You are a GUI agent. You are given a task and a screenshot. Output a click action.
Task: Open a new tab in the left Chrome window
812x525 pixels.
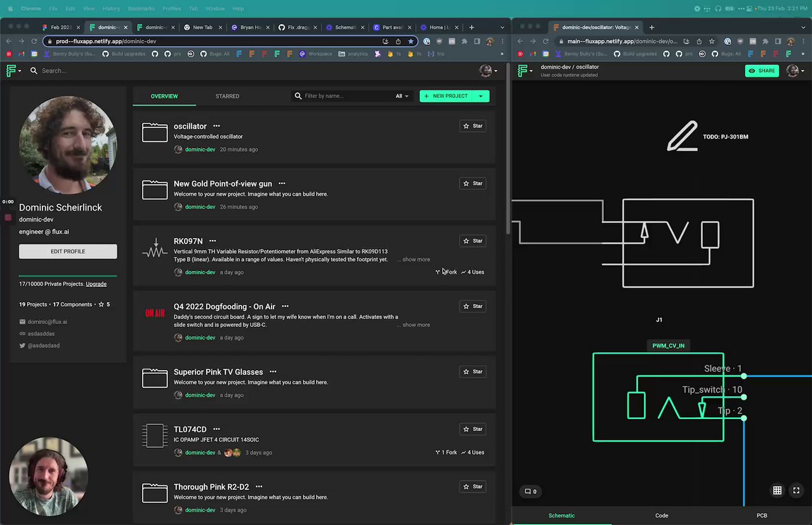pos(471,27)
